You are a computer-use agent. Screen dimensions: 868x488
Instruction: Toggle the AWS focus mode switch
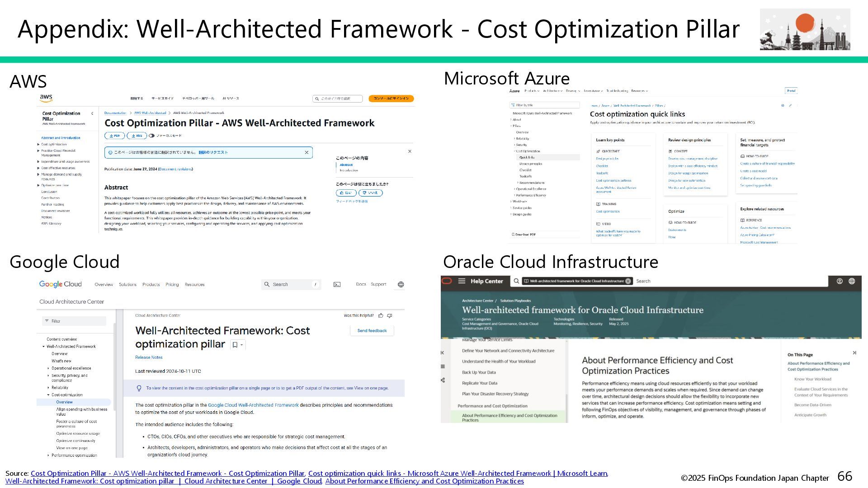152,136
